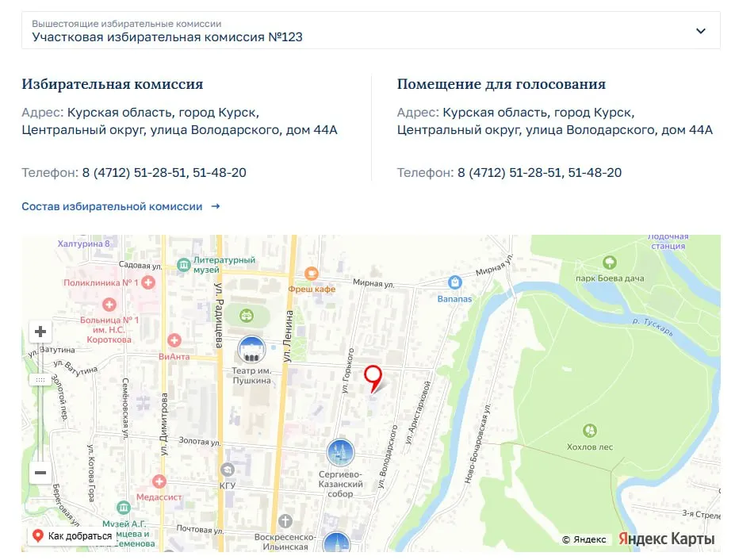This screenshot has width=735, height=560.
Task: Click 'ул. Димитрова' street label
Action: point(163,424)
